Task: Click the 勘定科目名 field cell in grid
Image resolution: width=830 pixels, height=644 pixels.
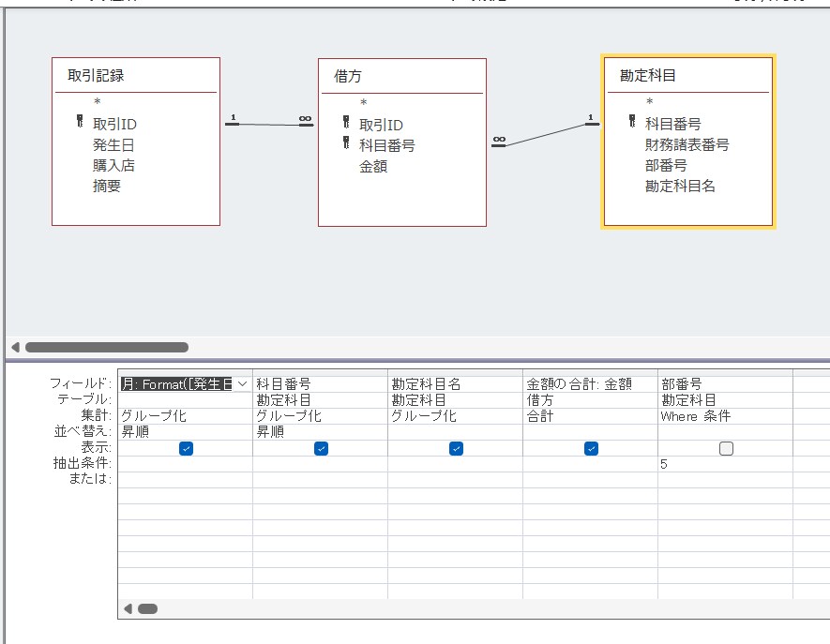Action: coord(455,384)
